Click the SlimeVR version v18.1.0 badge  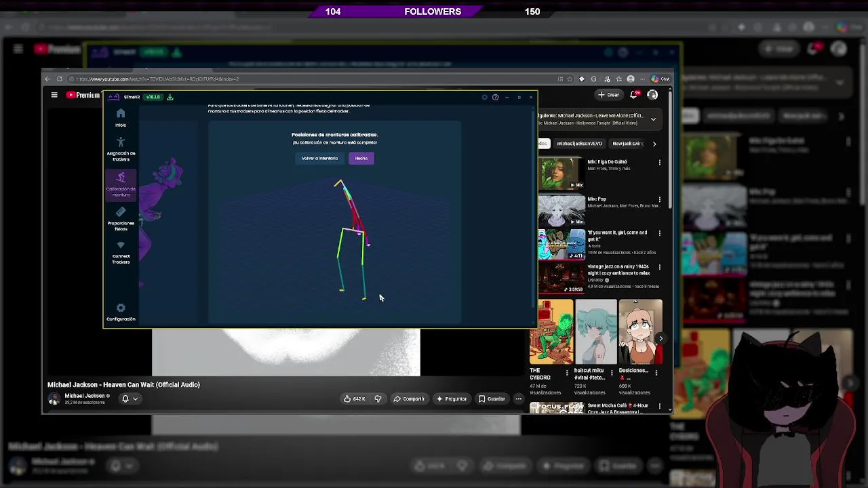pos(153,97)
